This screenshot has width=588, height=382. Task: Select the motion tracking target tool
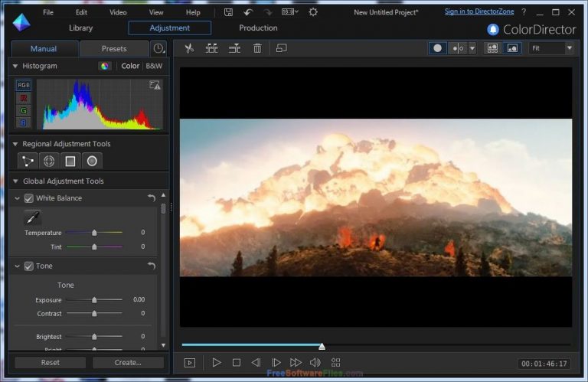[49, 162]
